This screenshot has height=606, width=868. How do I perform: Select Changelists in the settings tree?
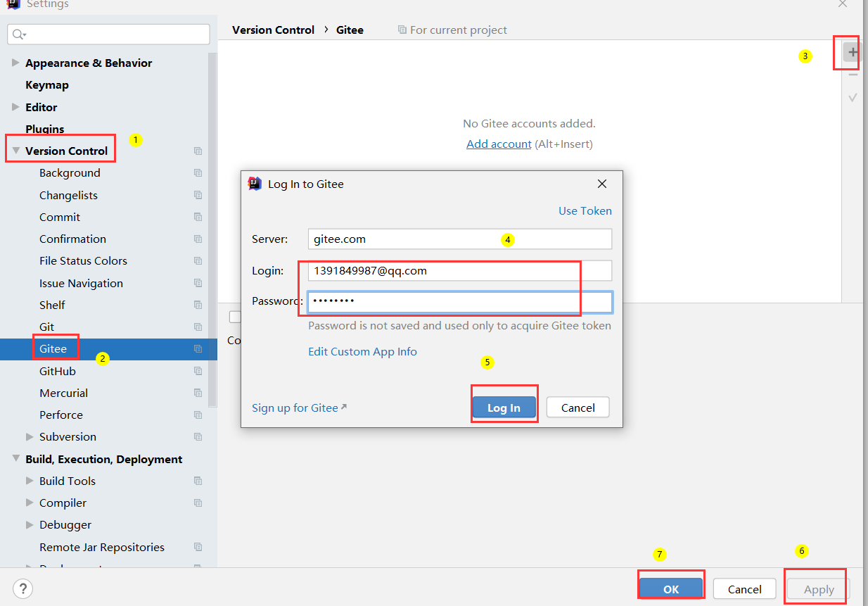[68, 195]
